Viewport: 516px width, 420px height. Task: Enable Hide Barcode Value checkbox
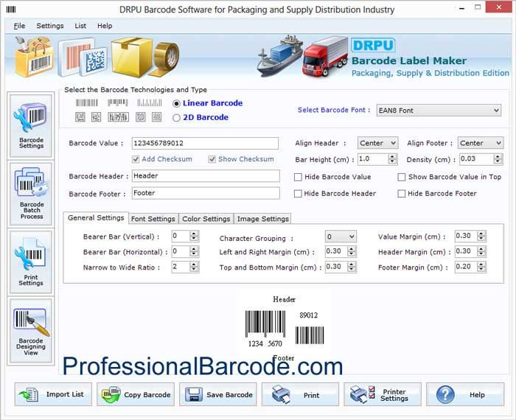tap(298, 178)
